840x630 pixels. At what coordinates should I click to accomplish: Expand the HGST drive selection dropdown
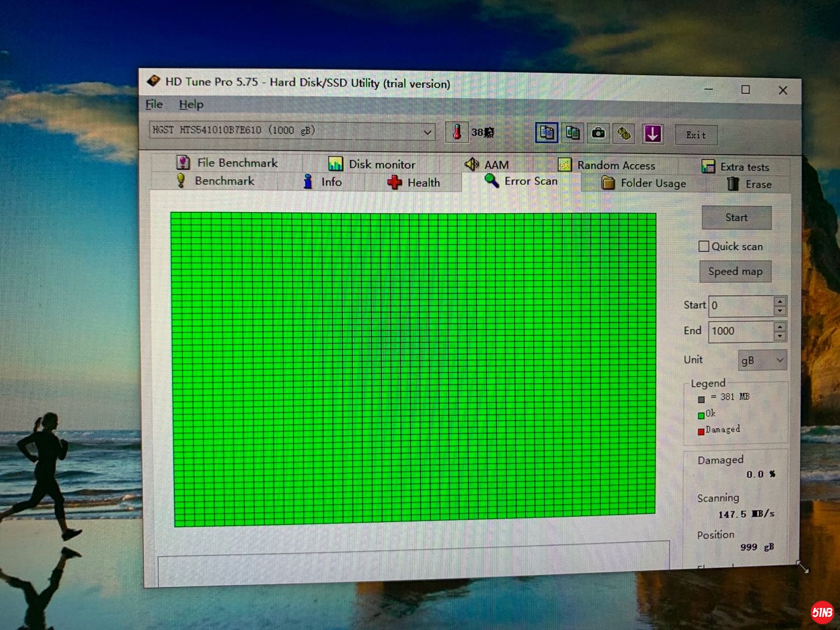coord(427,132)
